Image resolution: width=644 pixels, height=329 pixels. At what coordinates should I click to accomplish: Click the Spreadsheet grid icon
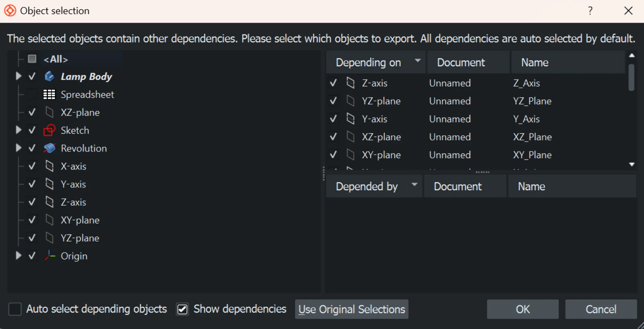point(49,94)
